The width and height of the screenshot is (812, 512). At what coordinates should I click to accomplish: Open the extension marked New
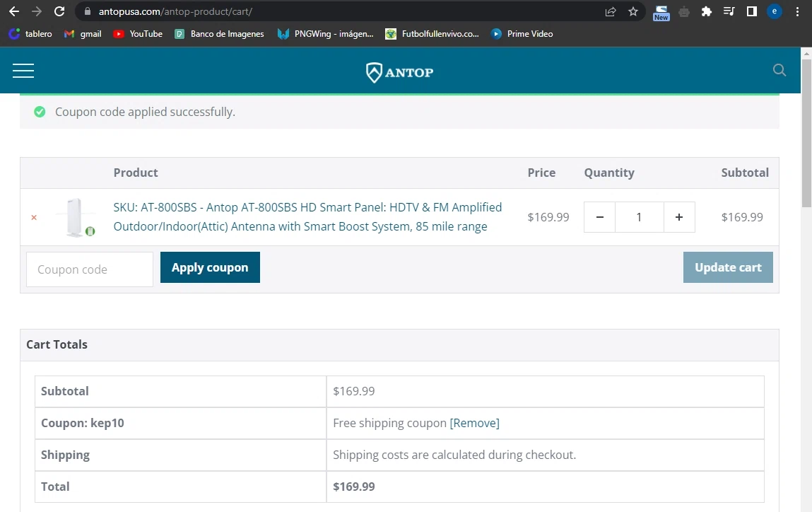(661, 13)
